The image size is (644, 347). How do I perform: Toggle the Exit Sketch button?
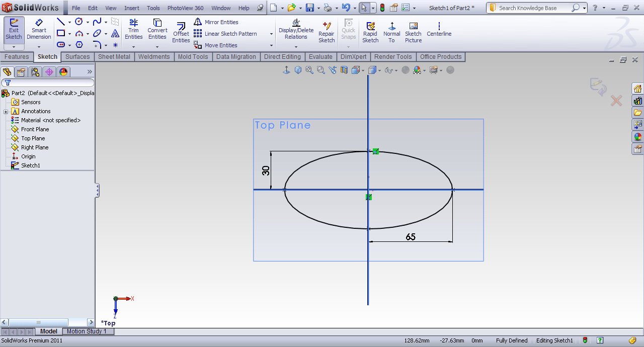tap(14, 30)
